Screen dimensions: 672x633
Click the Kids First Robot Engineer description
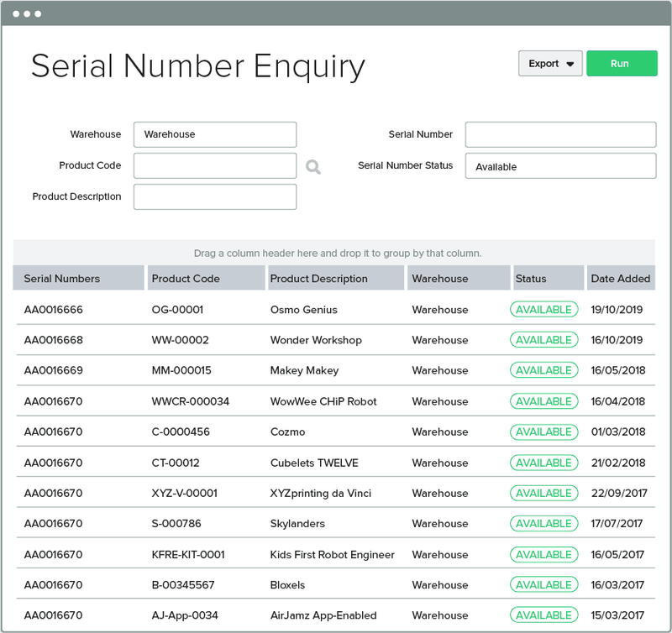pyautogui.click(x=332, y=555)
